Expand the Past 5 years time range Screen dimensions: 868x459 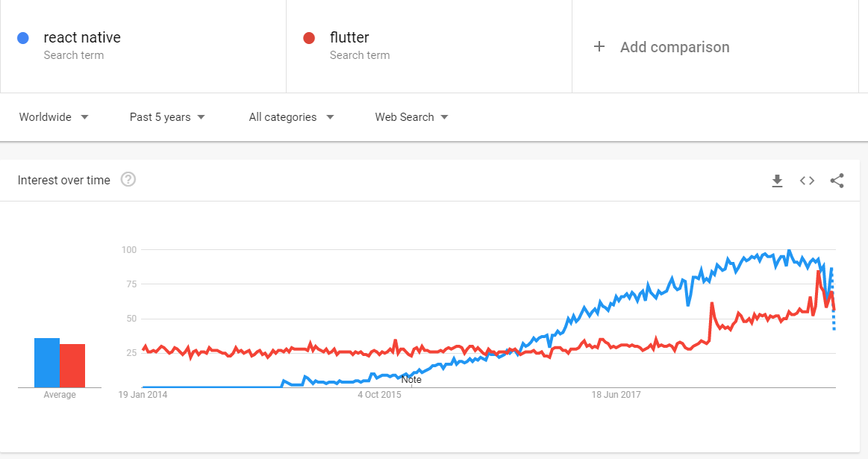coord(167,117)
